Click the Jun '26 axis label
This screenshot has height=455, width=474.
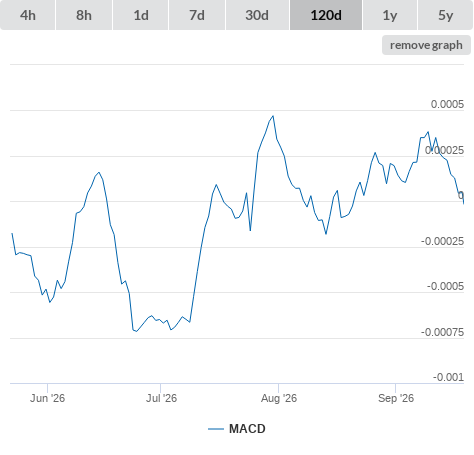point(47,398)
